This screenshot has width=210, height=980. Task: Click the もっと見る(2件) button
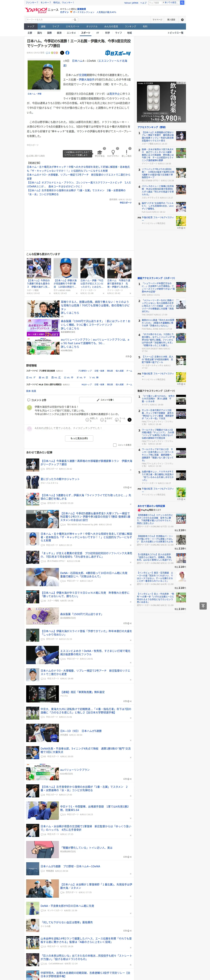pyautogui.click(x=79, y=438)
